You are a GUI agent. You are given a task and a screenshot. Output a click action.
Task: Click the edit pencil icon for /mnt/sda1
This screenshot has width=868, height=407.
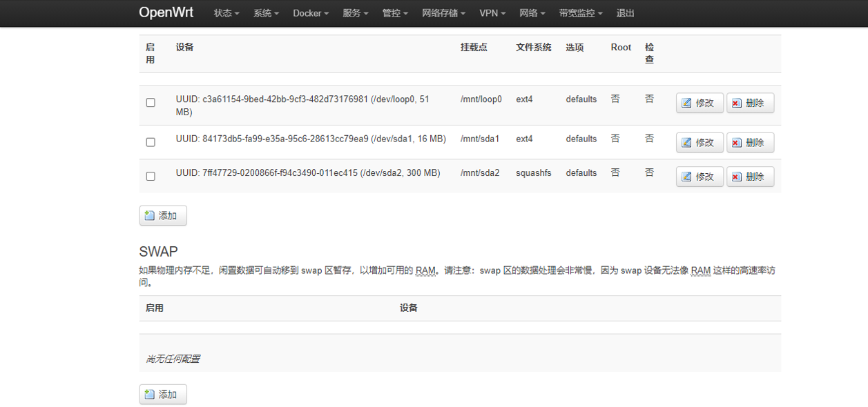coord(686,142)
